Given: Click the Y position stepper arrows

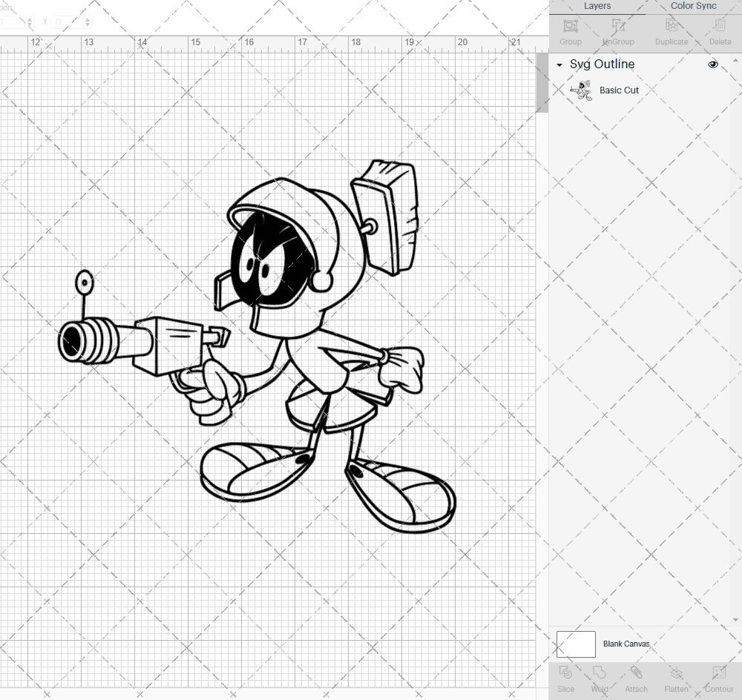Looking at the screenshot, I should pos(87,22).
